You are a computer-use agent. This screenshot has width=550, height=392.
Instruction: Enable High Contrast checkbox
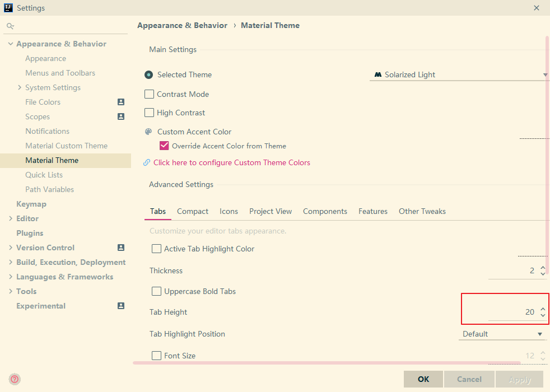pyautogui.click(x=149, y=113)
